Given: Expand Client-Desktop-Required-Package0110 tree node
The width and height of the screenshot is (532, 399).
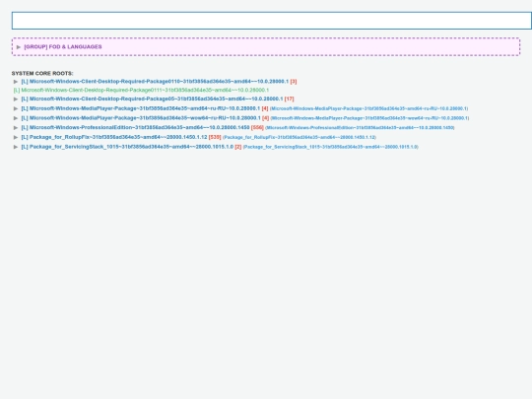Looking at the screenshot, I should [16, 82].
